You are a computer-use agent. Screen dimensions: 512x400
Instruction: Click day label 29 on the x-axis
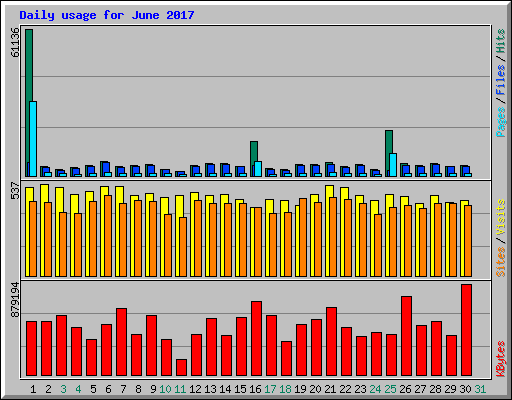point(450,389)
